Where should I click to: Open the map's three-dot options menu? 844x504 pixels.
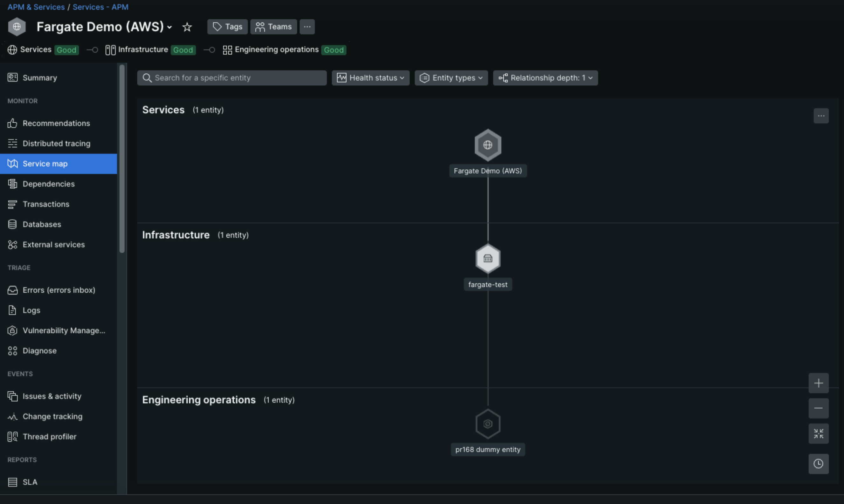coord(821,116)
